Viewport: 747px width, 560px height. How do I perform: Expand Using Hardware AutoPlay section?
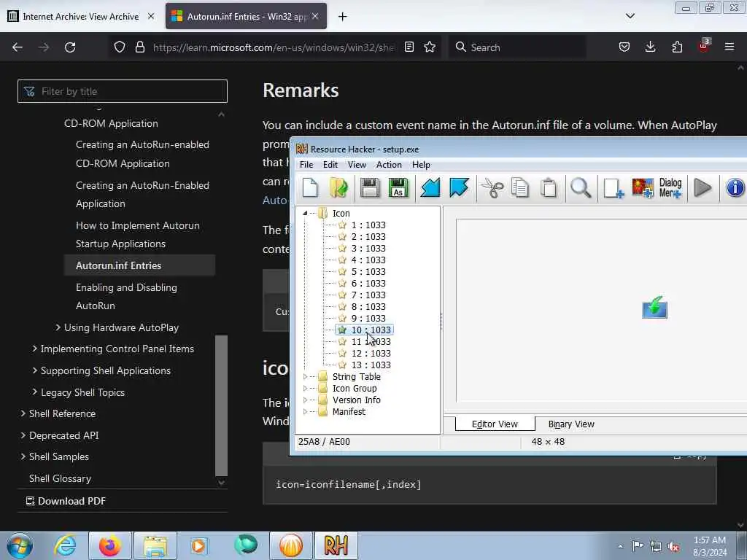(x=58, y=327)
